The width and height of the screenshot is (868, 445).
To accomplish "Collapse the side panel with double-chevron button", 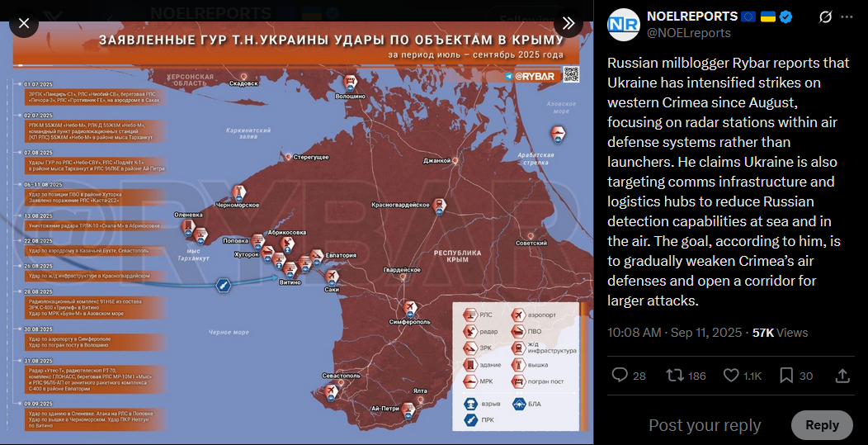I will 568,23.
